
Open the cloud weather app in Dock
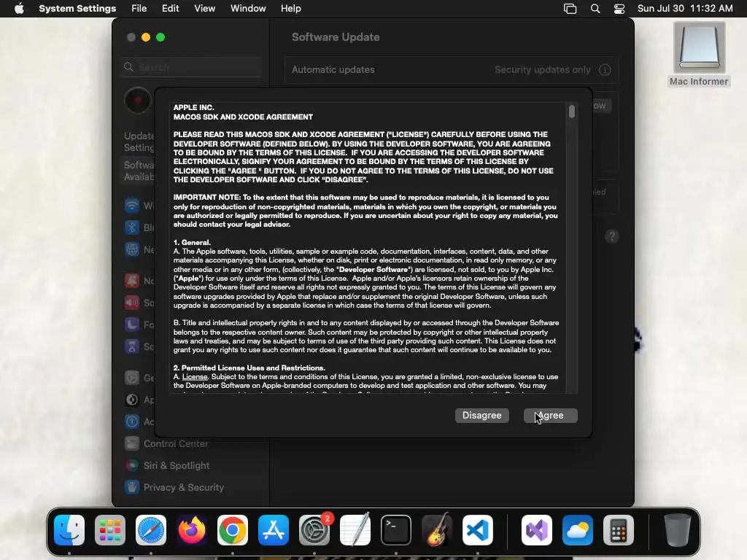(x=578, y=530)
